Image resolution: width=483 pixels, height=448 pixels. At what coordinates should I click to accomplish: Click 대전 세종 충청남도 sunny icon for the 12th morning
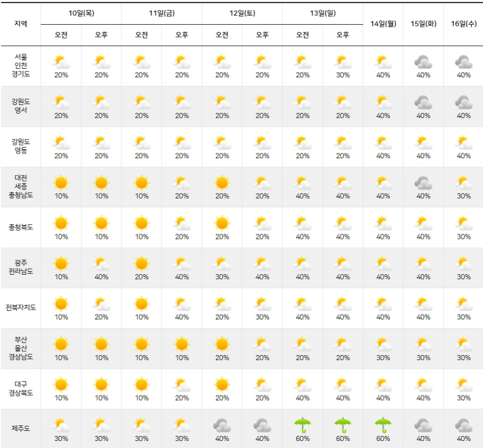[222, 183]
